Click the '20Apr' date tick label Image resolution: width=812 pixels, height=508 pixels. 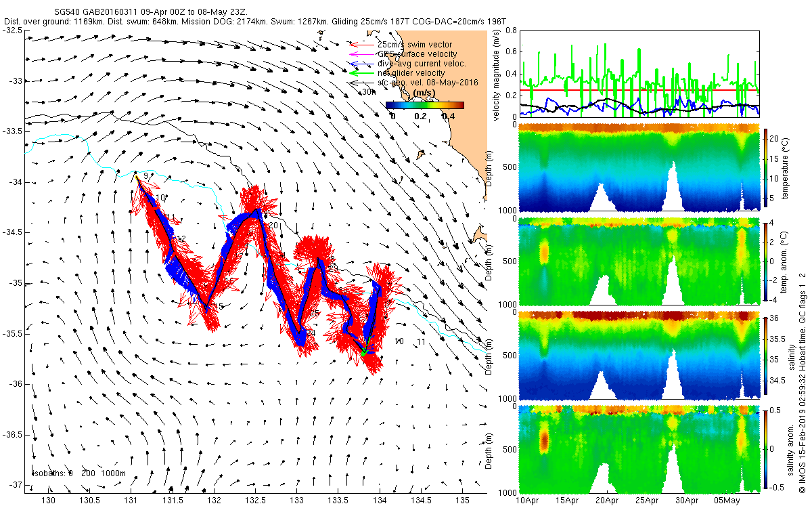tap(607, 501)
